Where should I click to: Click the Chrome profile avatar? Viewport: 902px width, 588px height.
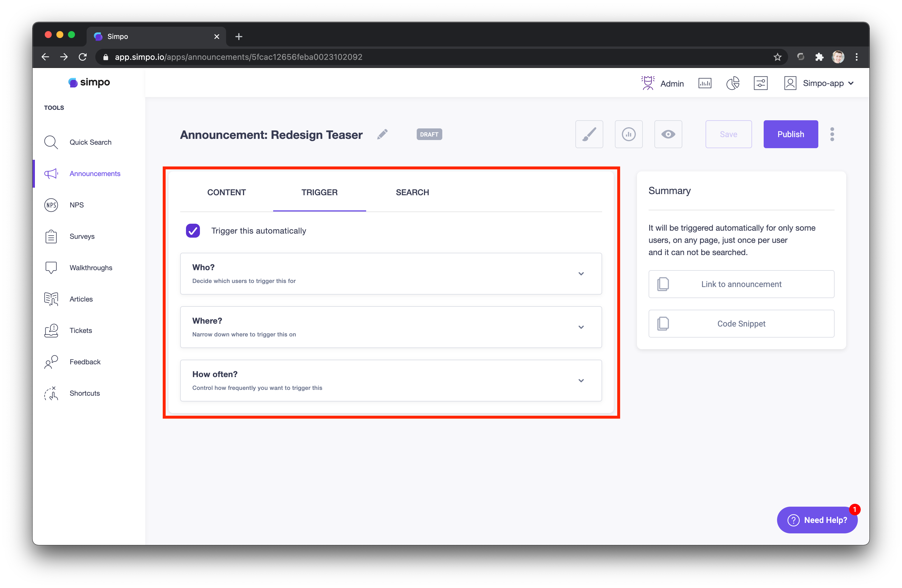click(x=838, y=57)
